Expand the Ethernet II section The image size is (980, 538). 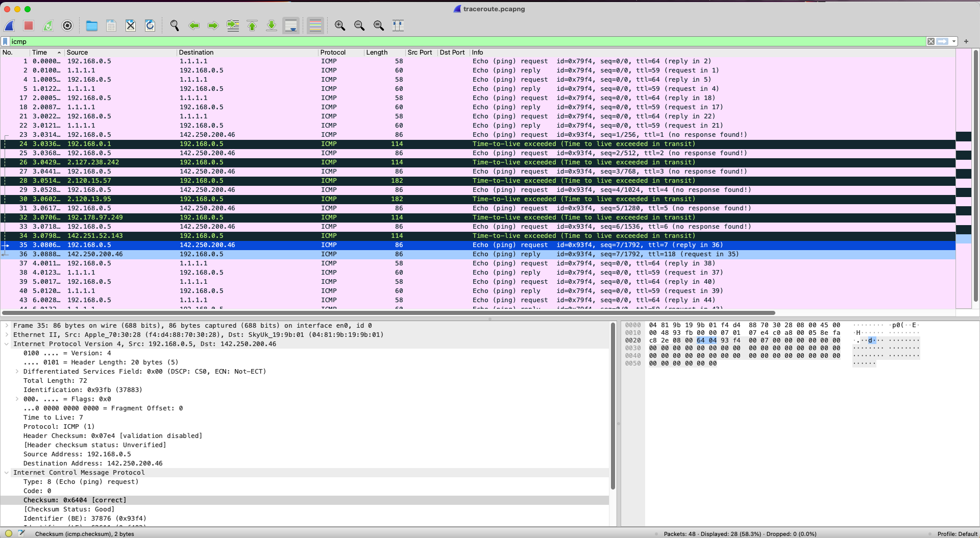click(x=7, y=335)
